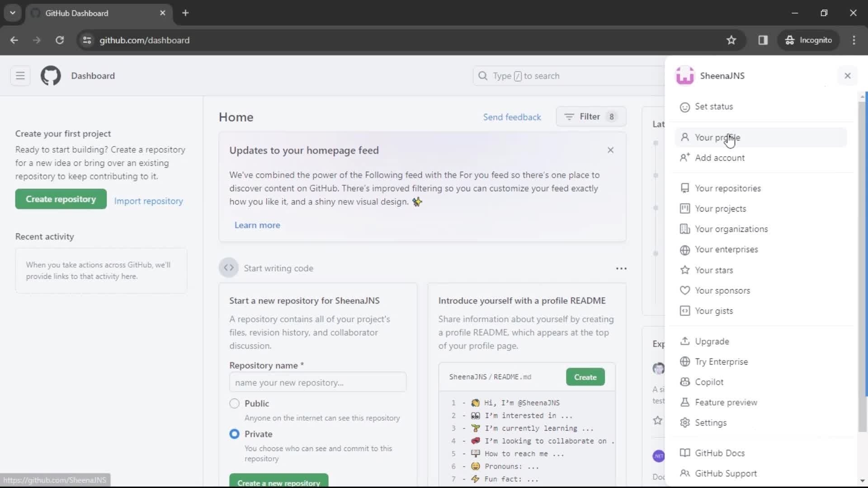This screenshot has height=488, width=868.
Task: Click Learn more about homepage feed
Action: (x=258, y=225)
